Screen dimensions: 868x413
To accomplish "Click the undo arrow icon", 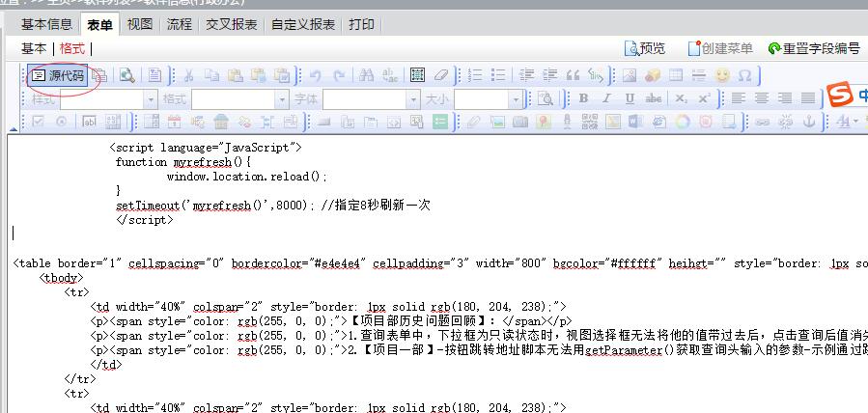I will click(316, 75).
